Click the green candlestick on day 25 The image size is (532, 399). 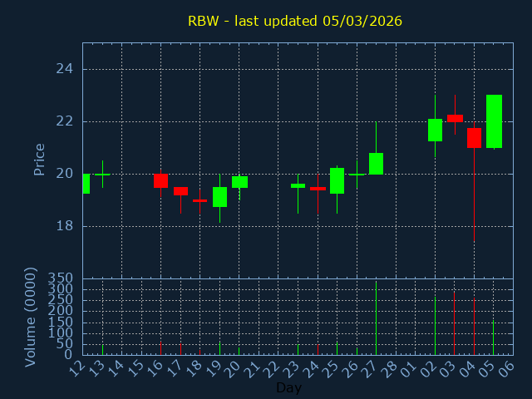(x=337, y=180)
